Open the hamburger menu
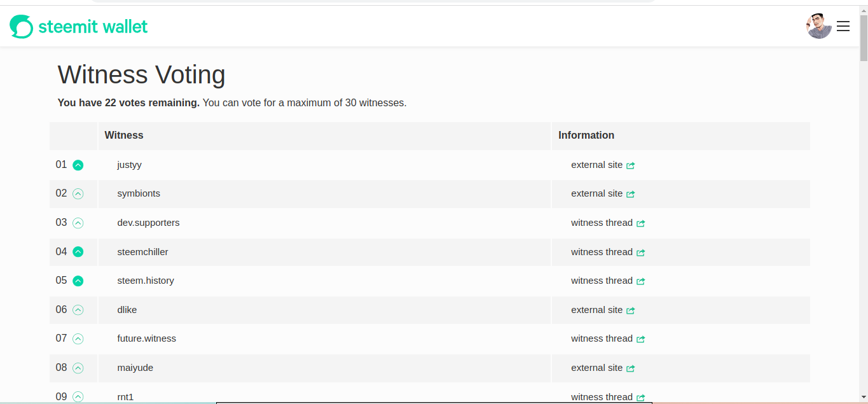This screenshot has height=404, width=868. [843, 26]
